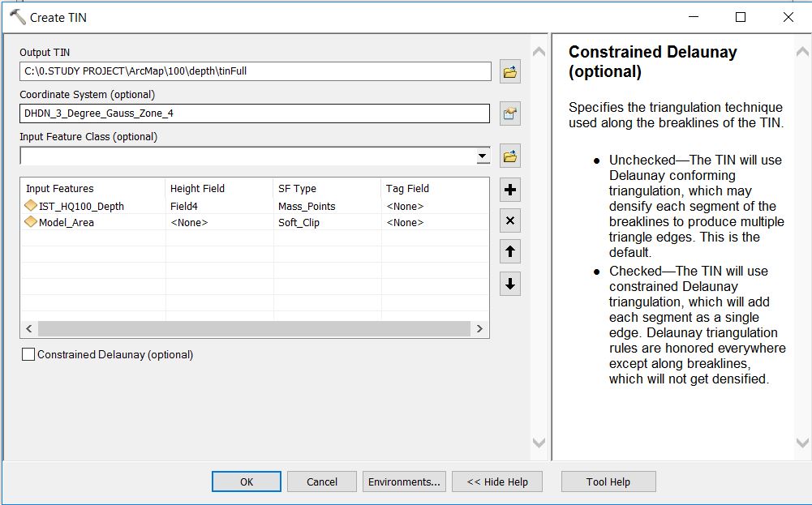Screen dimensions: 812x505
Task: Remove selected row with X button
Action: pyautogui.click(x=510, y=221)
